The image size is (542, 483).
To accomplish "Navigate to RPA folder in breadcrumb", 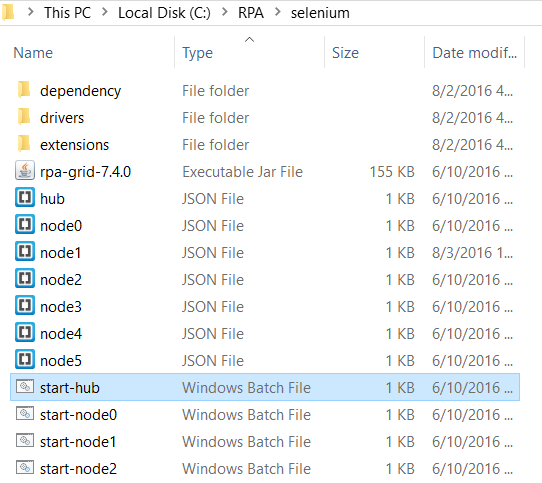I will (x=251, y=13).
